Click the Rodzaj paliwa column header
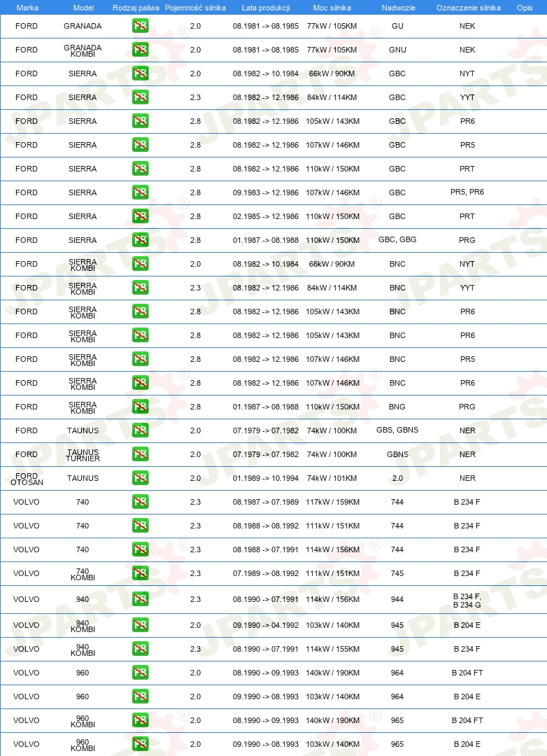The image size is (547, 756). (x=136, y=8)
